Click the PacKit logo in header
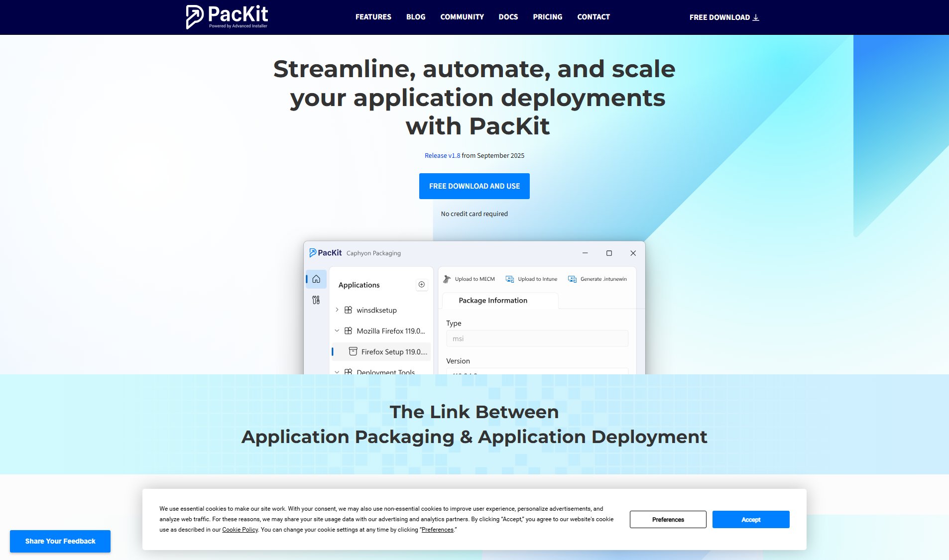The width and height of the screenshot is (949, 560). click(x=227, y=17)
